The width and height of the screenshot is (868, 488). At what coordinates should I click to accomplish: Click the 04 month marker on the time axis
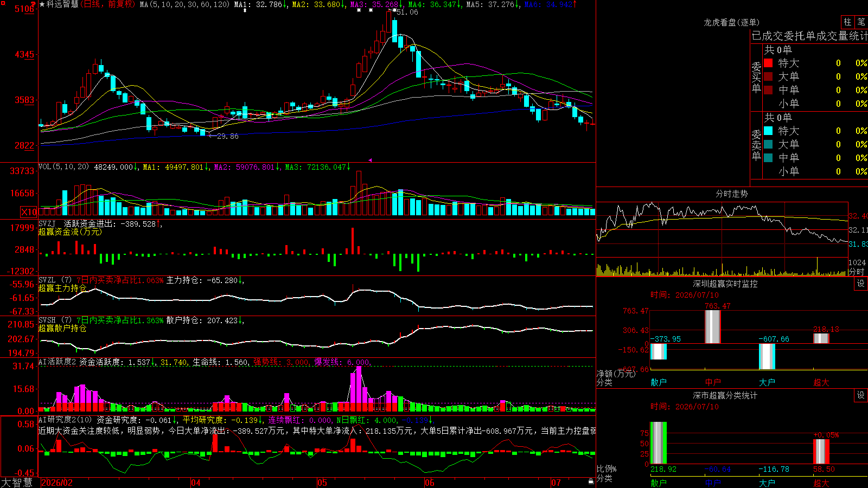(x=196, y=483)
